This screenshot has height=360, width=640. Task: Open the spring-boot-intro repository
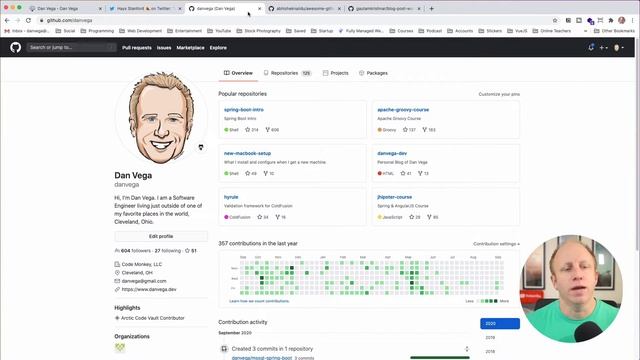coord(244,110)
